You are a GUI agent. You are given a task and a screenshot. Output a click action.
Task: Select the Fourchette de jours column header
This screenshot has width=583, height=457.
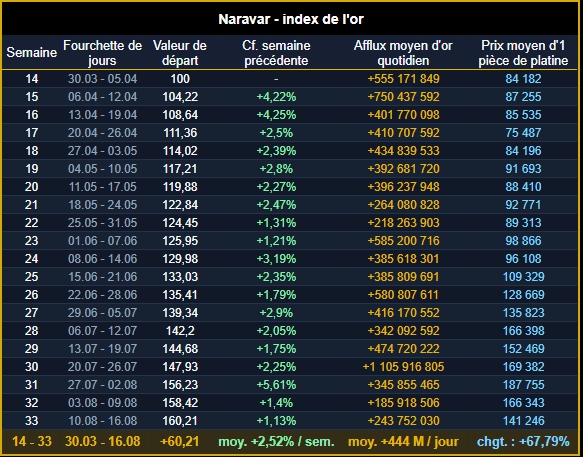click(x=102, y=53)
